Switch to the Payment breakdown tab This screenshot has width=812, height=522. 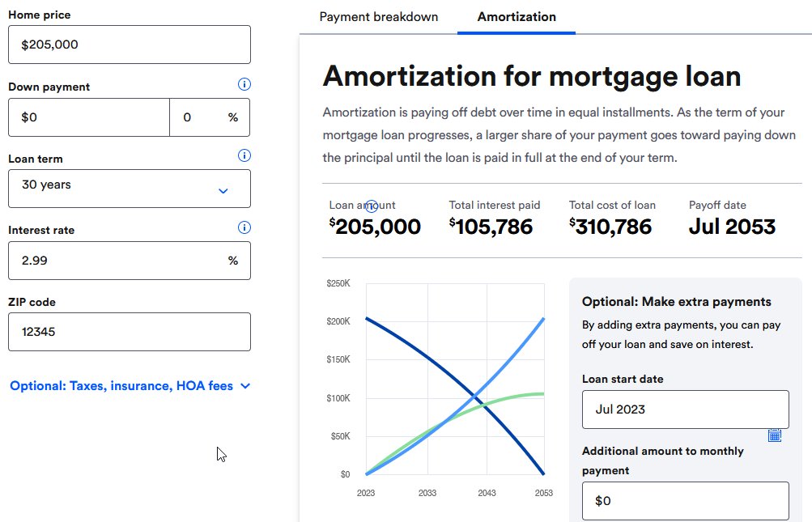(379, 16)
